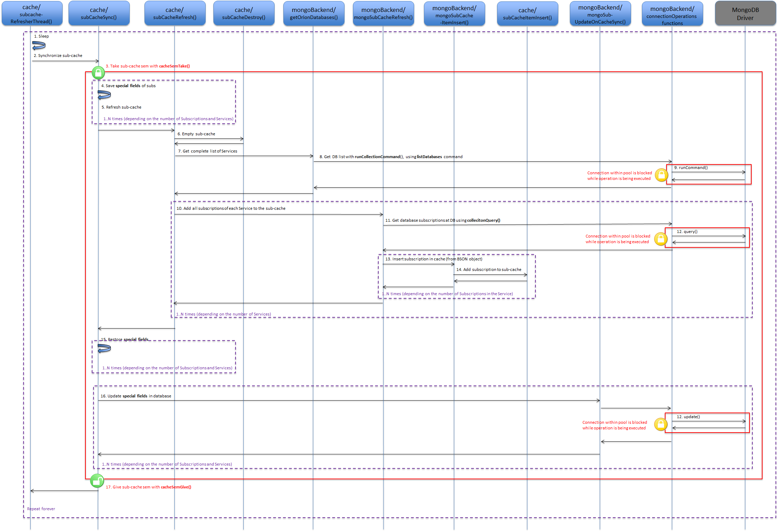Image resolution: width=778 pixels, height=532 pixels.
Task: Click the '6. Empty sub-cache' message label
Action: 196,134
